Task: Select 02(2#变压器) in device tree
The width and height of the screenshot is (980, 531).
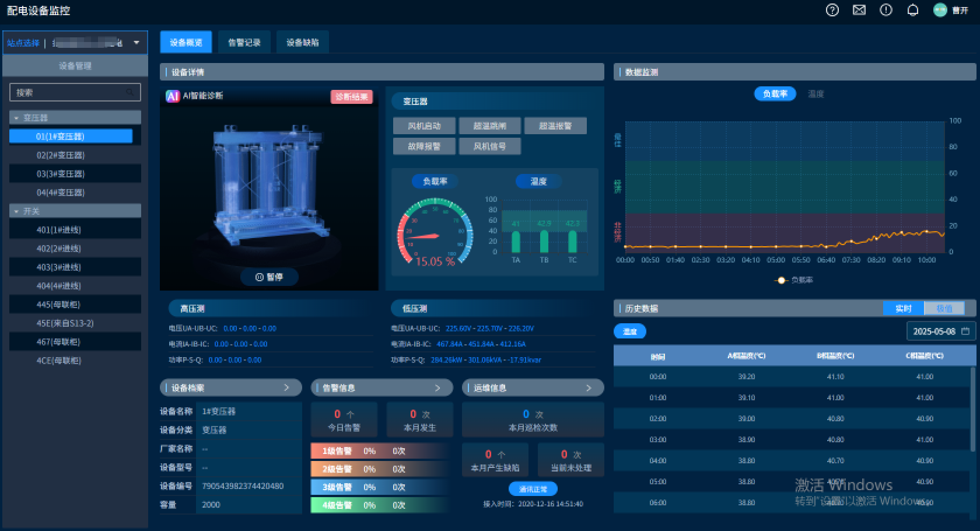Action: pyautogui.click(x=61, y=155)
